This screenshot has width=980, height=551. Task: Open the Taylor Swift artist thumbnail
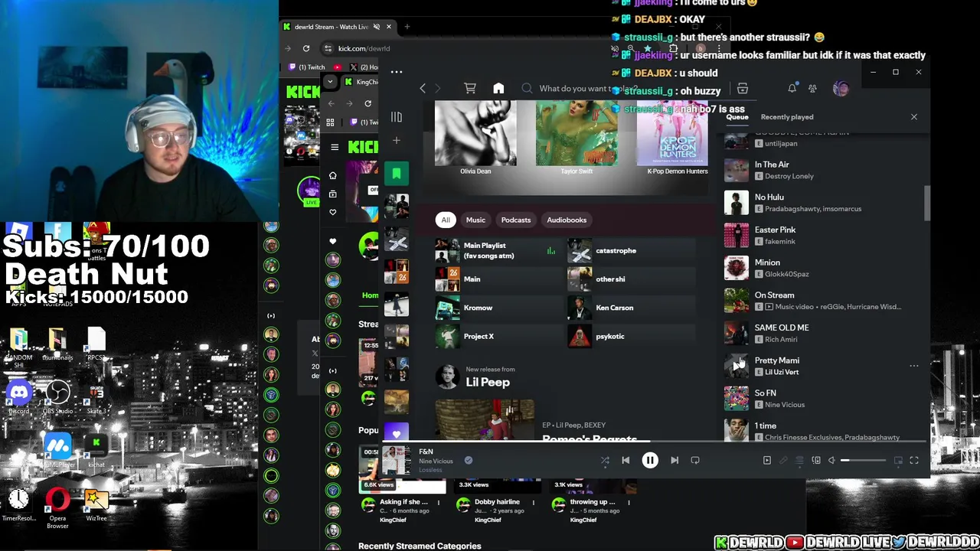pos(577,134)
